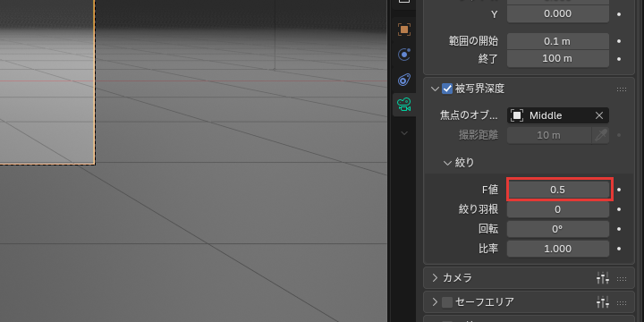Enable the セーフエリア checkbox
The width and height of the screenshot is (644, 322).
pyautogui.click(x=447, y=302)
